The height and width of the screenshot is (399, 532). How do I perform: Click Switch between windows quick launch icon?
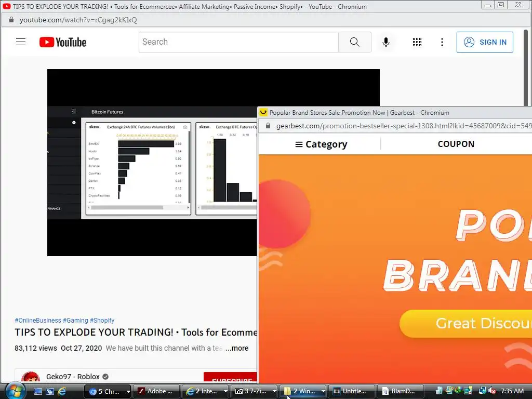(x=50, y=391)
